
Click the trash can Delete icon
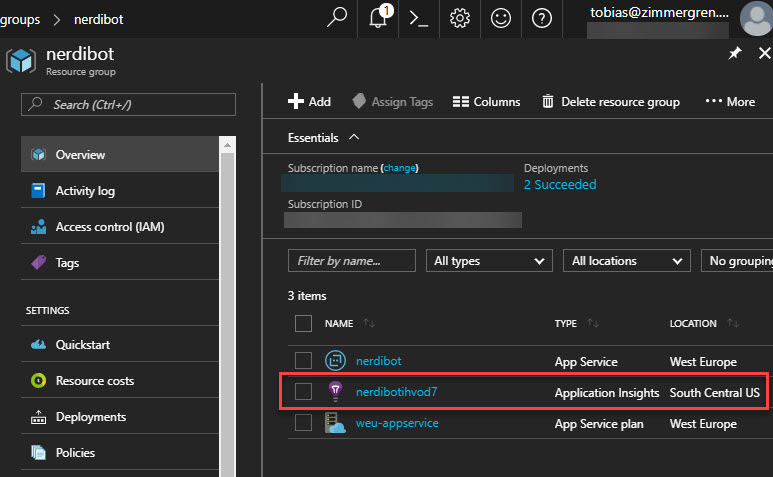pyautogui.click(x=548, y=102)
